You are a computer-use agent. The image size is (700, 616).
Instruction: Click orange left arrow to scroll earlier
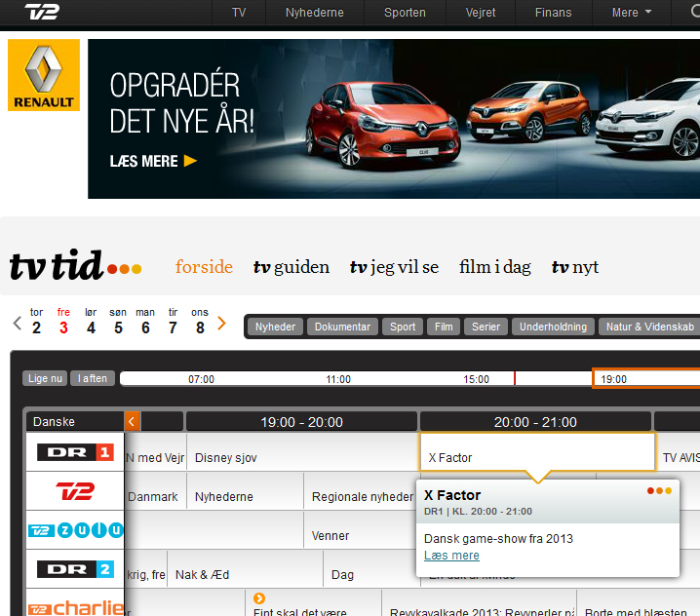tap(132, 421)
